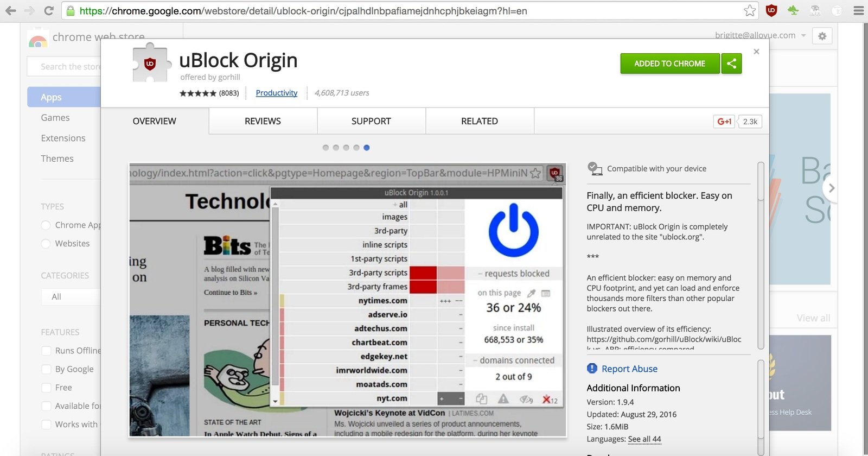
Task: Open the REVIEWS tab
Action: pos(263,121)
